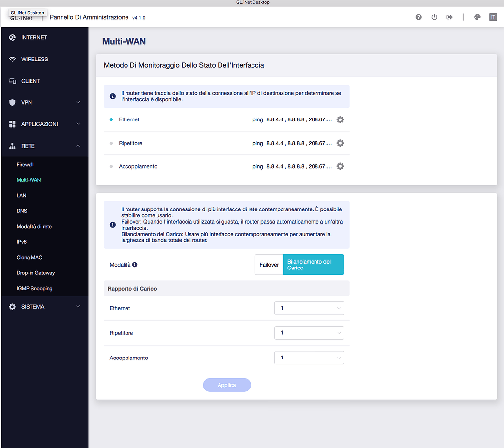Open Accoppiamento settings gear icon
This screenshot has width=504, height=448.
(340, 166)
